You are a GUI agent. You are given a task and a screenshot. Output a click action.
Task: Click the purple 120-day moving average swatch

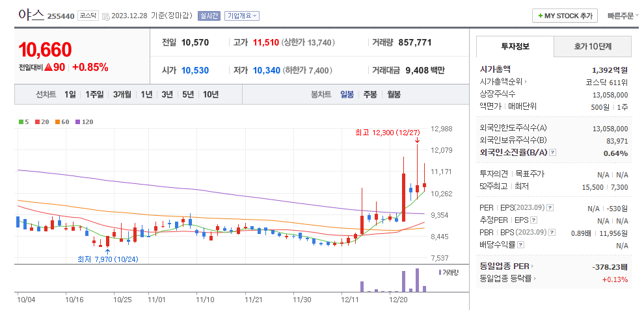77,122
